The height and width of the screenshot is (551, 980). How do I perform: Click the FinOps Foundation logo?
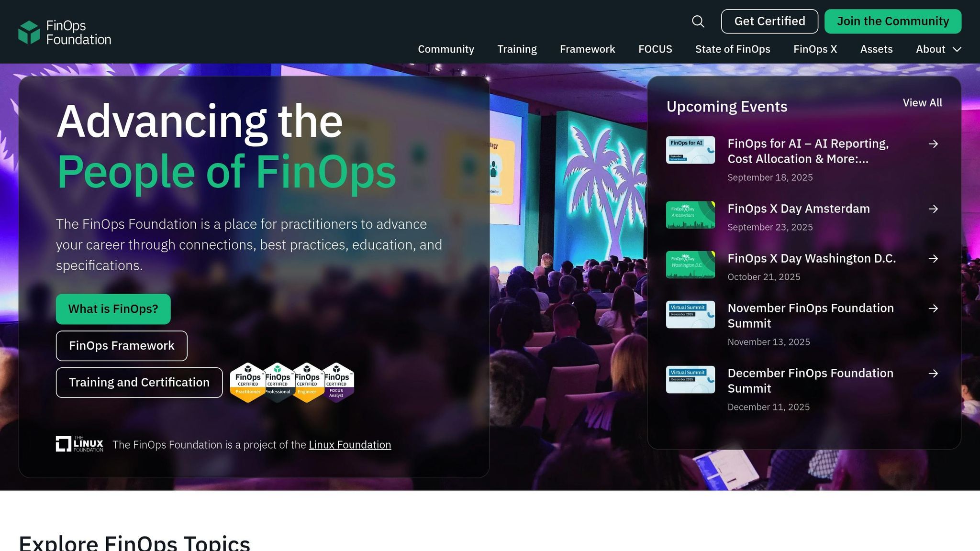pos(65,33)
